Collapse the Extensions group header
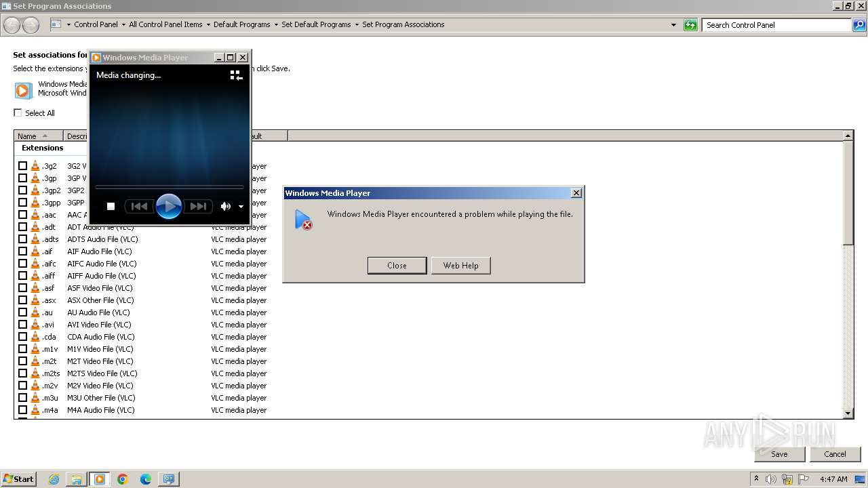Viewport: 868px width, 488px height. (x=42, y=148)
